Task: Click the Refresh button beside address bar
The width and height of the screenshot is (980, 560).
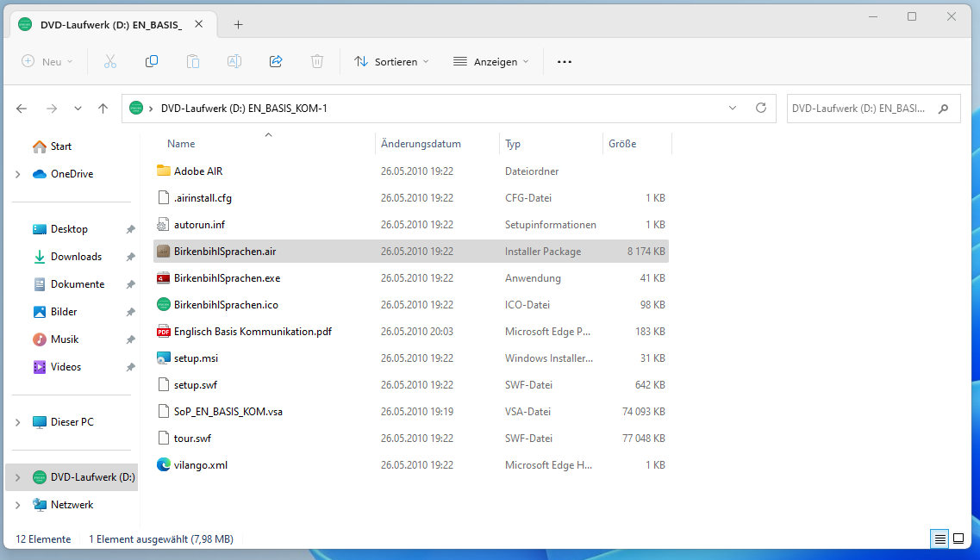Action: pos(760,108)
